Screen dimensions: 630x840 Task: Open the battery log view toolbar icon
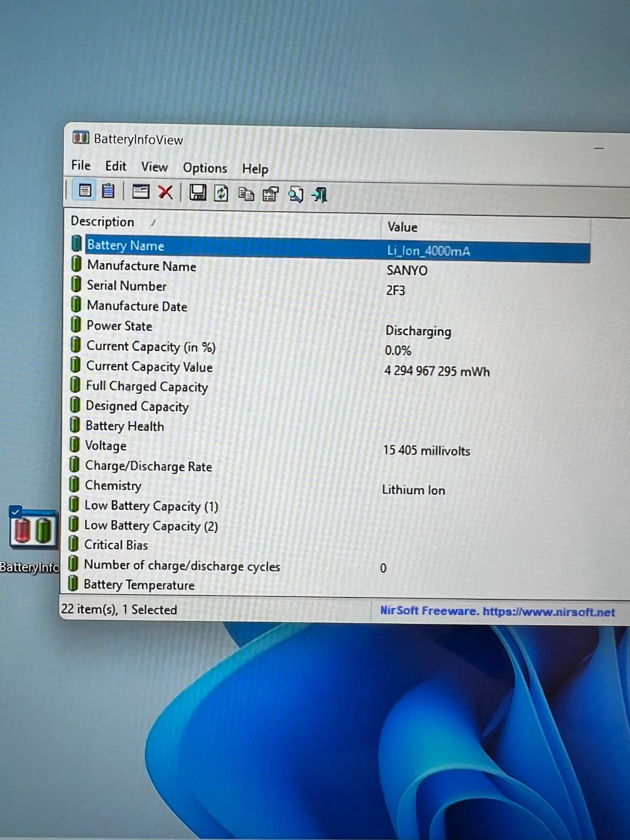(x=108, y=191)
